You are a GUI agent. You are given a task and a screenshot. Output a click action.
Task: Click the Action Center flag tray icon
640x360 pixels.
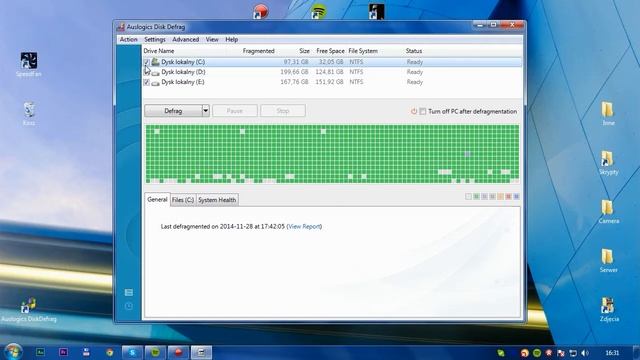(561, 353)
